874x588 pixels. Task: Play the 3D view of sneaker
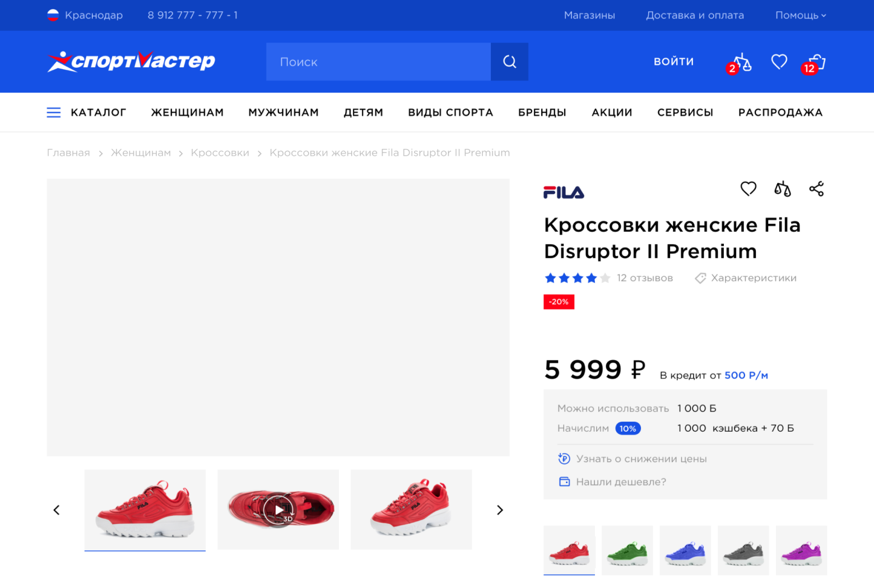[278, 510]
